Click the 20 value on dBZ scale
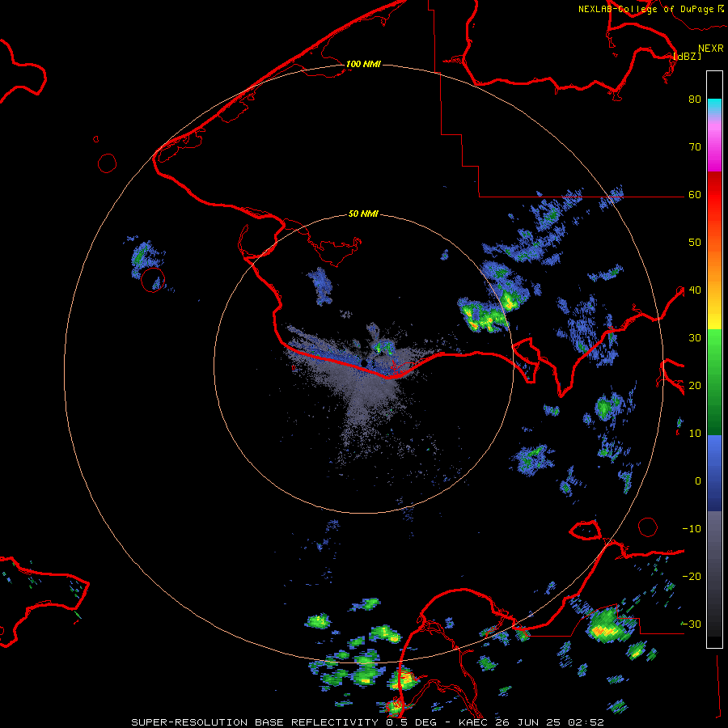The image size is (728, 728). (x=695, y=385)
